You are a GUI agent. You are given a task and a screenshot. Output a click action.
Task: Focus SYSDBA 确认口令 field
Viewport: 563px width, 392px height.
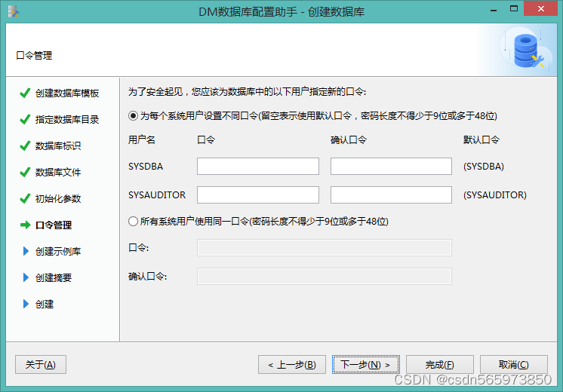pyautogui.click(x=391, y=167)
